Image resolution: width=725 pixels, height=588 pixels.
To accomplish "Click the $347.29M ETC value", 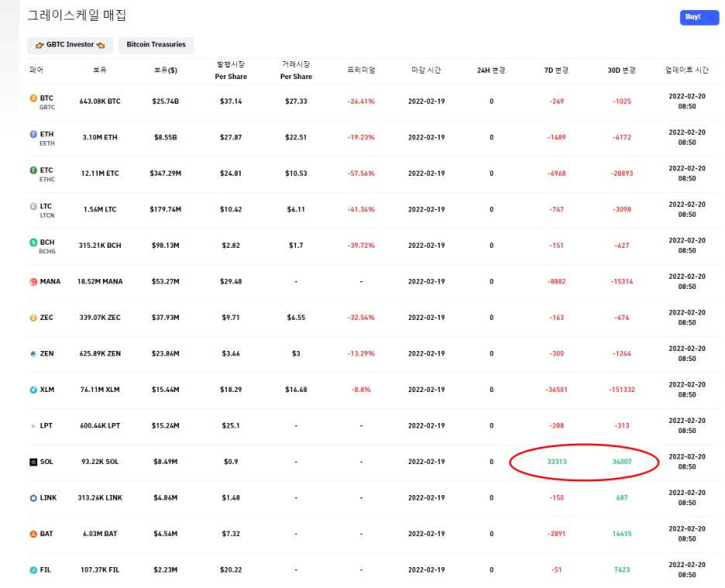I will point(166,174).
